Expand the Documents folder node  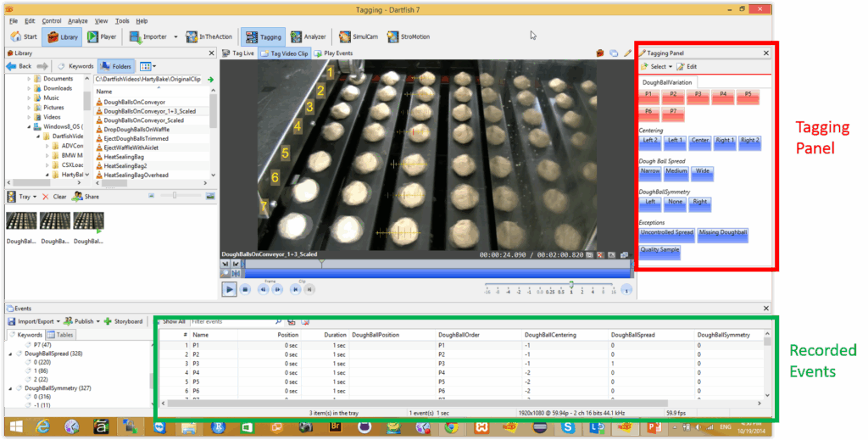point(29,79)
